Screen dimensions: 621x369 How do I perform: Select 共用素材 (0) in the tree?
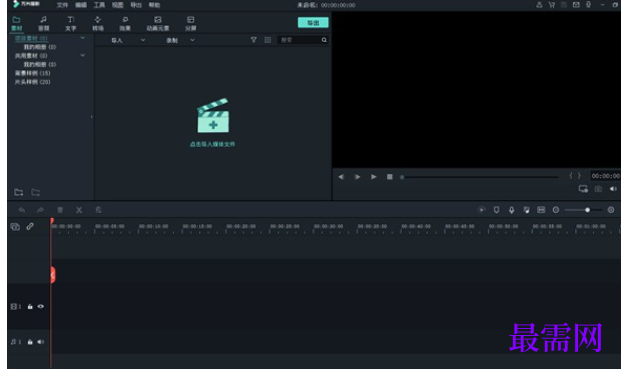point(31,56)
